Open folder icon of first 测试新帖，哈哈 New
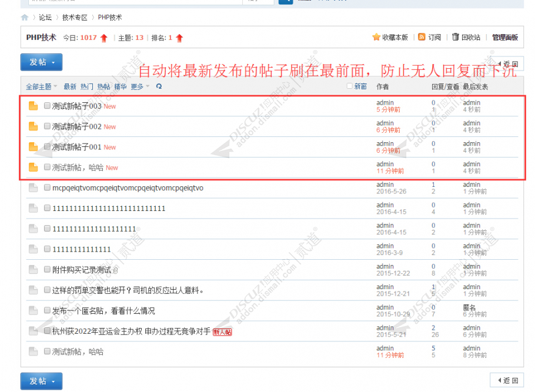This screenshot has width=535, height=392. (33, 167)
